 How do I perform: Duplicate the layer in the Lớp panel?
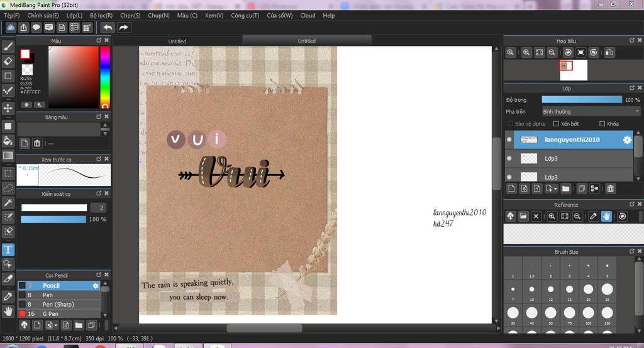tap(581, 189)
